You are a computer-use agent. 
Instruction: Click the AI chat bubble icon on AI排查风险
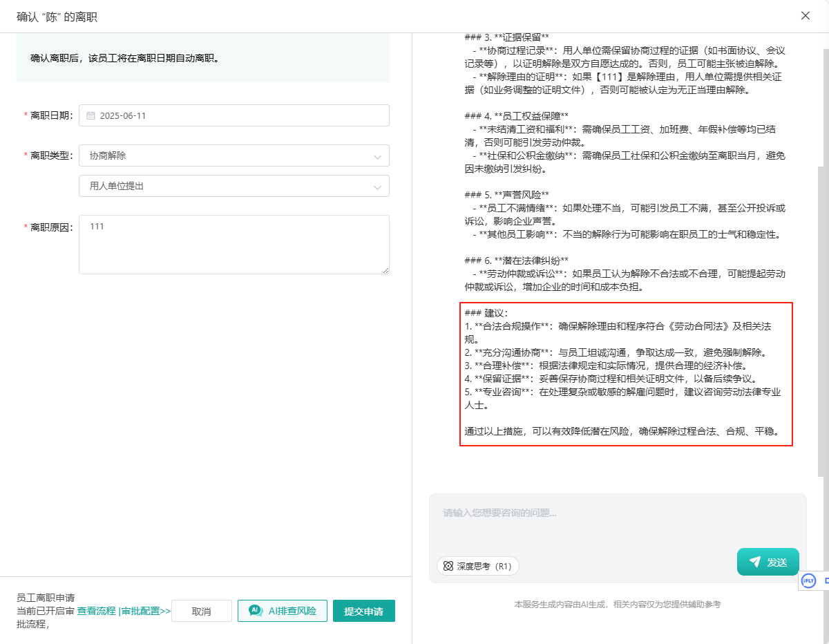[x=256, y=611]
